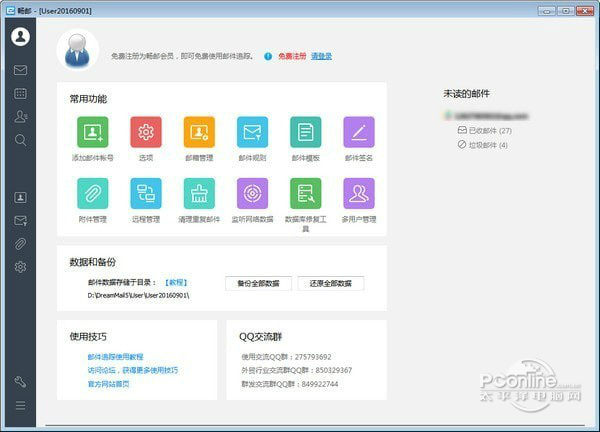Image resolution: width=600 pixels, height=432 pixels.
Task: Click the wrench tools icon in sidebar
Action: (x=20, y=381)
